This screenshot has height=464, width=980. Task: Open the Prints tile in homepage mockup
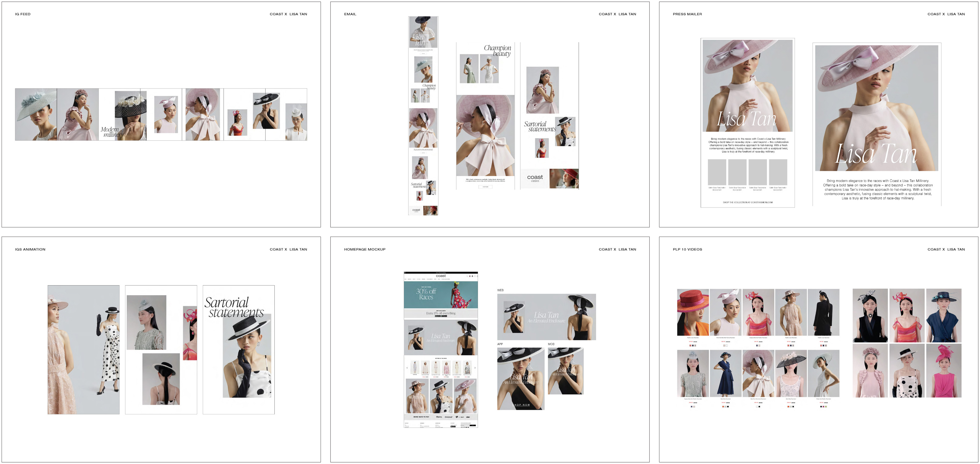click(441, 396)
